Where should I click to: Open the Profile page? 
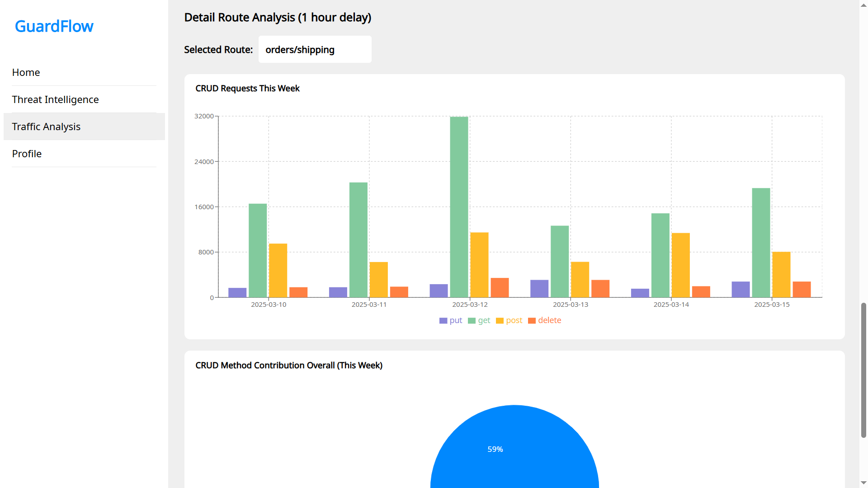click(x=27, y=154)
